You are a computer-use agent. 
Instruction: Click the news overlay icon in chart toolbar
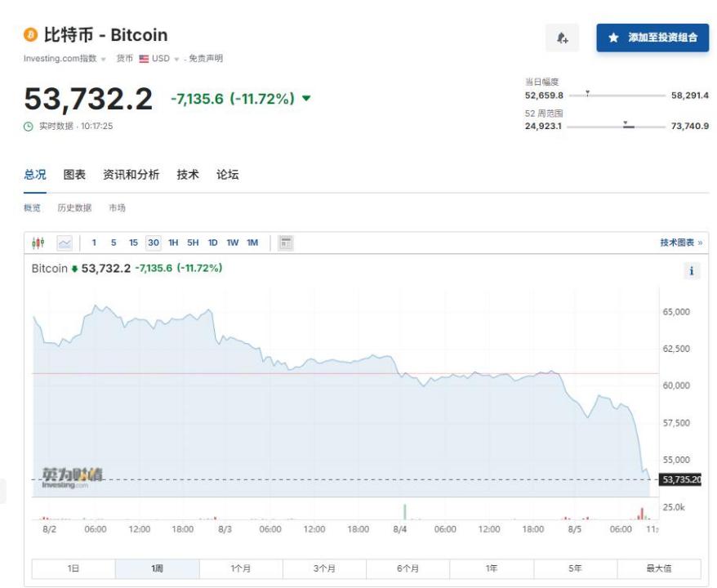tap(286, 243)
